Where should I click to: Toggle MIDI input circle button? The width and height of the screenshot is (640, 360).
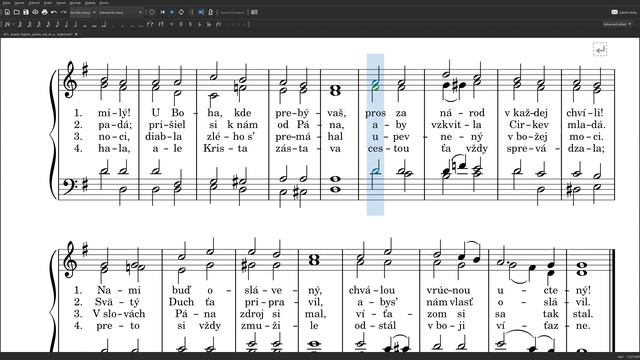[x=151, y=12]
